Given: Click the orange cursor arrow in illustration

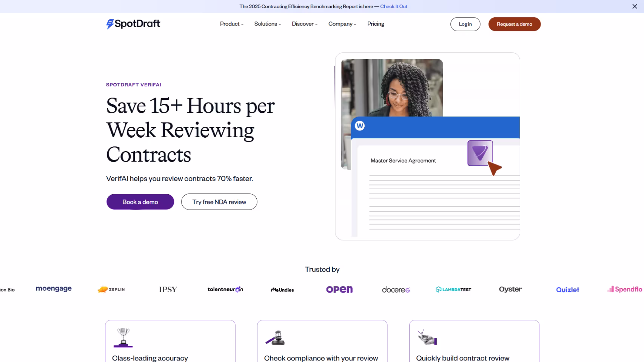Looking at the screenshot, I should pos(494,168).
